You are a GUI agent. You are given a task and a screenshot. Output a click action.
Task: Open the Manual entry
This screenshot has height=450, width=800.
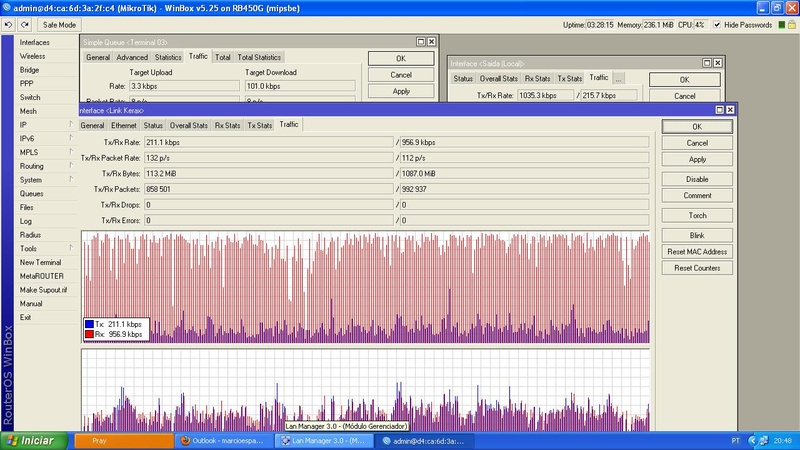coord(31,304)
